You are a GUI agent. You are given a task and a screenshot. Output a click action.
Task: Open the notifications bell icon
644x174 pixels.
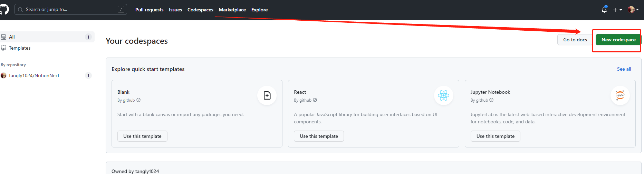click(604, 10)
